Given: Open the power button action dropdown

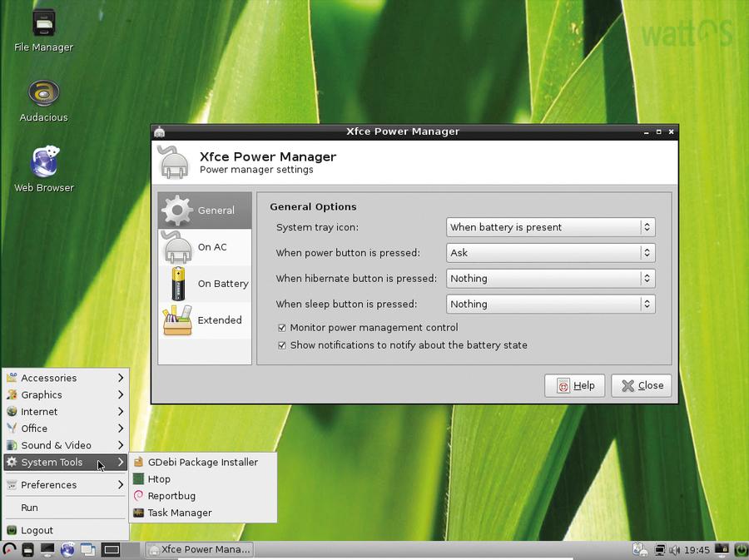Looking at the screenshot, I should pos(550,253).
